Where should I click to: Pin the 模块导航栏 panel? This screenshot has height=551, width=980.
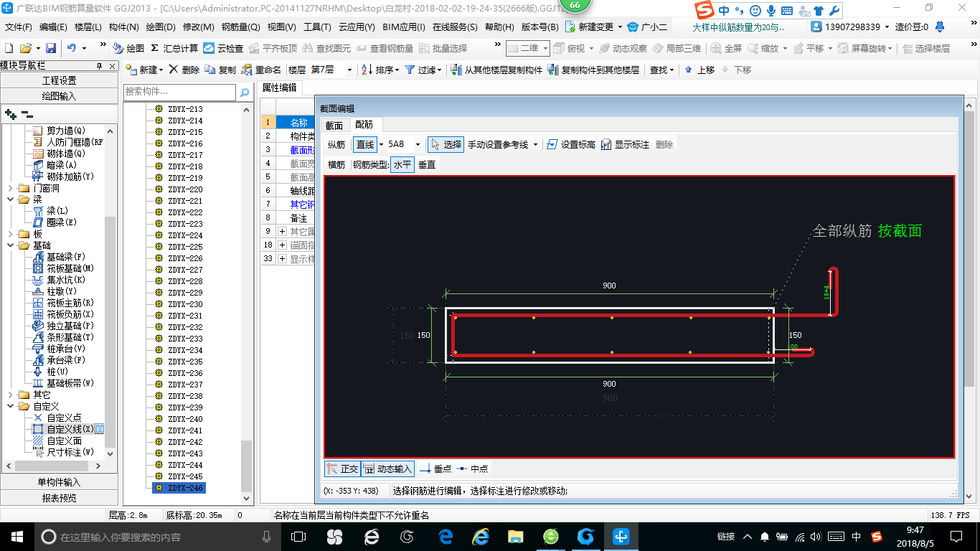[99, 65]
